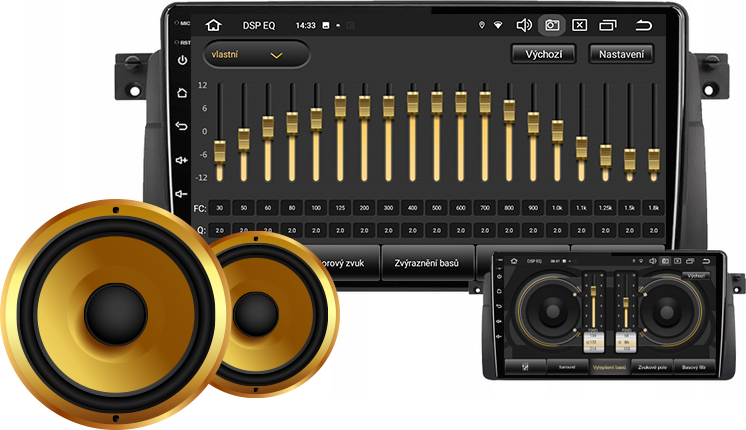Adjust the 1.0k equalizer slider

tap(557, 131)
